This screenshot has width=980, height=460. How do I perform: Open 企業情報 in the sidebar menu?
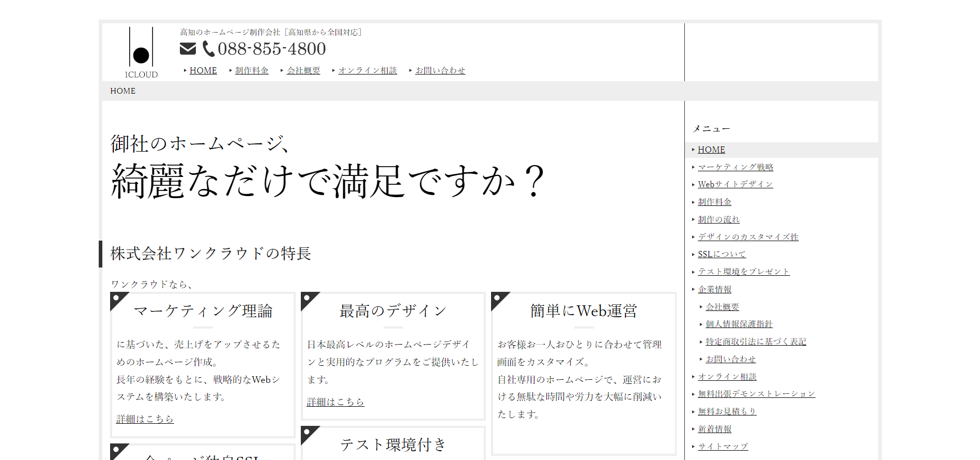714,289
